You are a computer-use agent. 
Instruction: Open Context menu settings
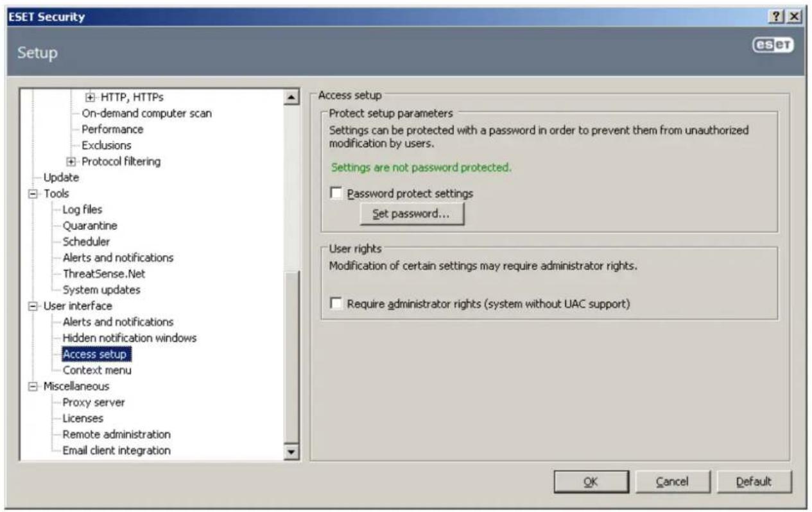tap(97, 370)
